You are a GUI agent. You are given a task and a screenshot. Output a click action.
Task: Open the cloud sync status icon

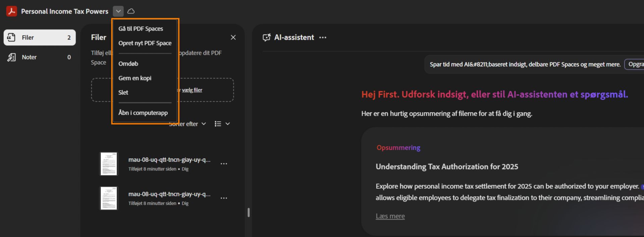(x=131, y=11)
